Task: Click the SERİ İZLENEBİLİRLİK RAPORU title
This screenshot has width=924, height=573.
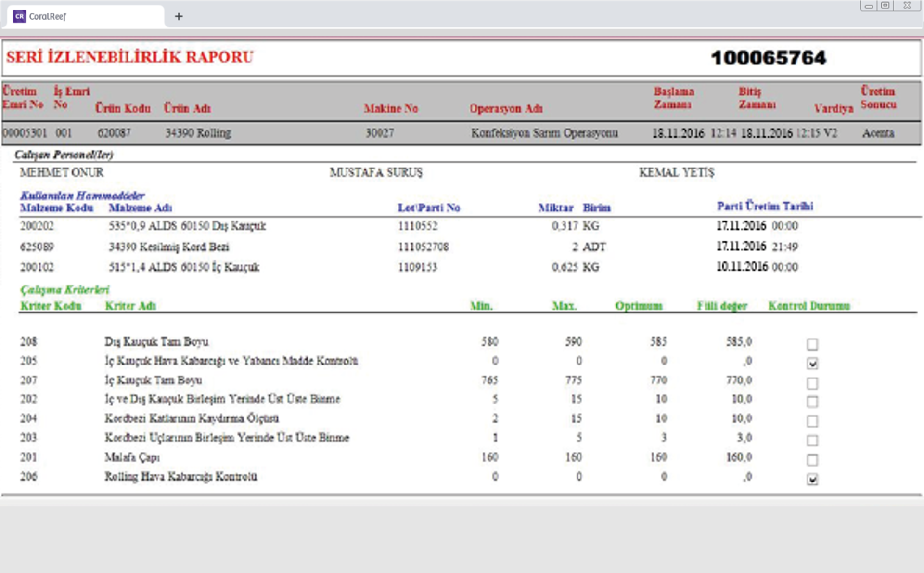Action: (129, 57)
